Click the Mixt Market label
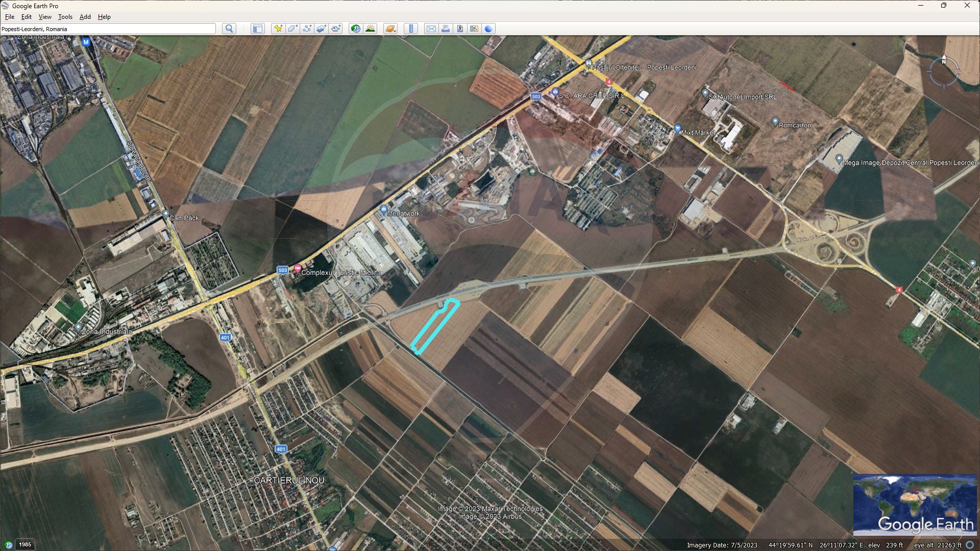The width and height of the screenshot is (980, 551). (x=697, y=133)
